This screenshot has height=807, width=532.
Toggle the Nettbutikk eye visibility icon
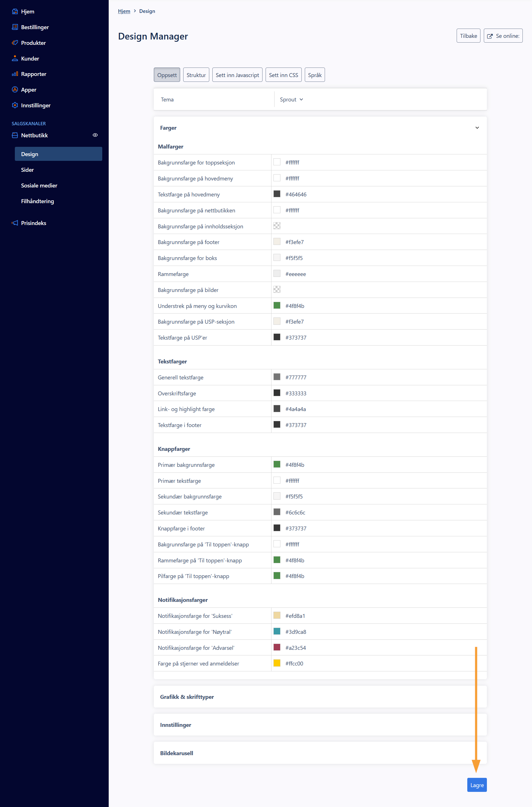point(95,135)
